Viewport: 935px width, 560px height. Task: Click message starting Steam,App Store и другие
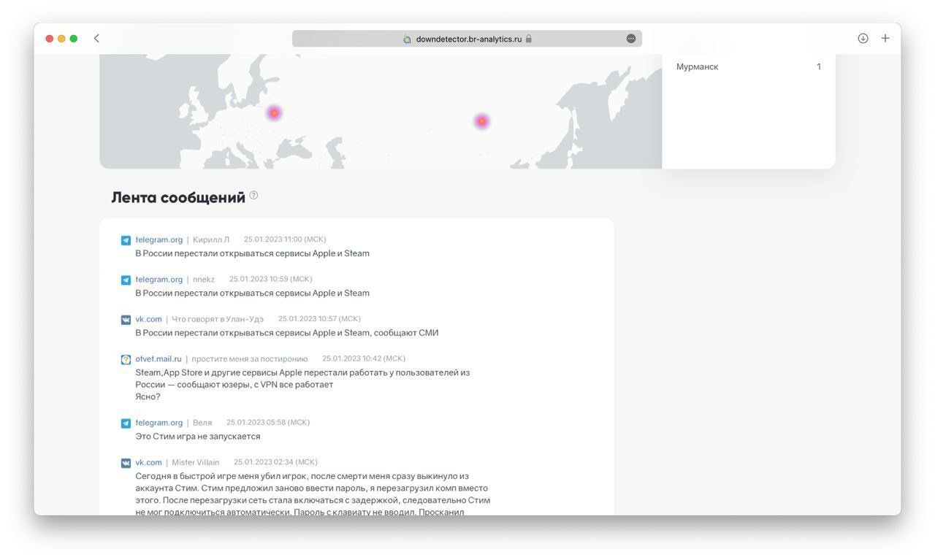coord(302,385)
